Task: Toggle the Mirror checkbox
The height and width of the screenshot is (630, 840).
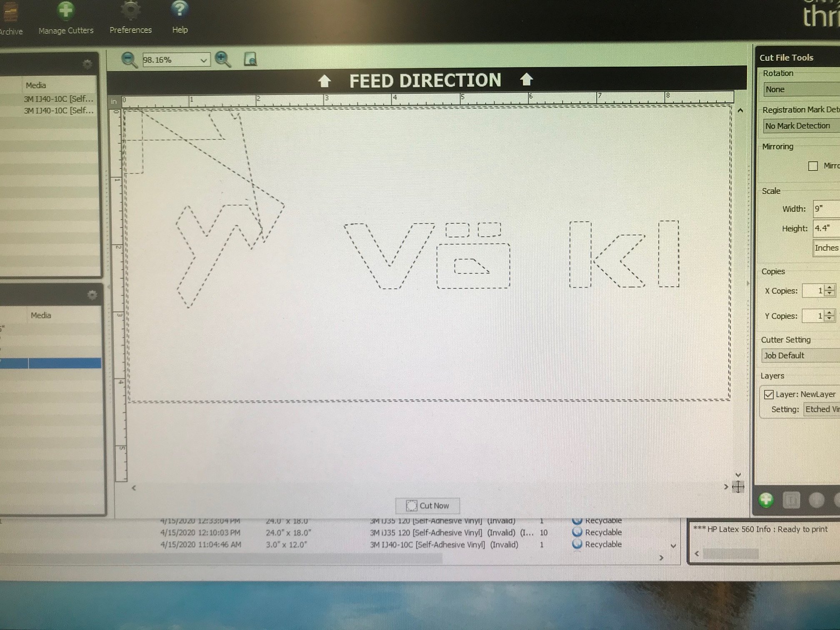Action: (x=812, y=166)
